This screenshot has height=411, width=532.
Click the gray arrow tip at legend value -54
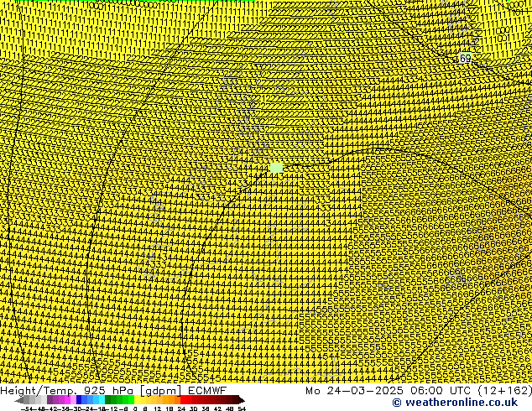click(19, 400)
